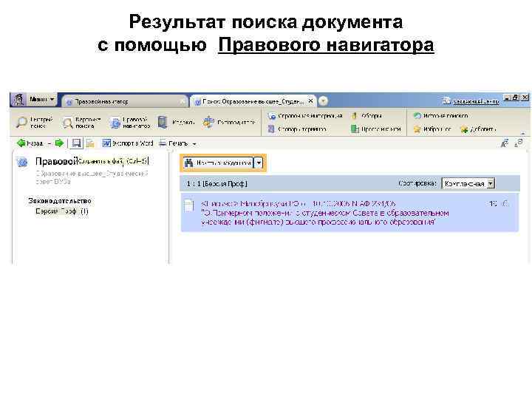Expand the Искать в найденном dropdown arrow
532x399 pixels.
[259, 163]
